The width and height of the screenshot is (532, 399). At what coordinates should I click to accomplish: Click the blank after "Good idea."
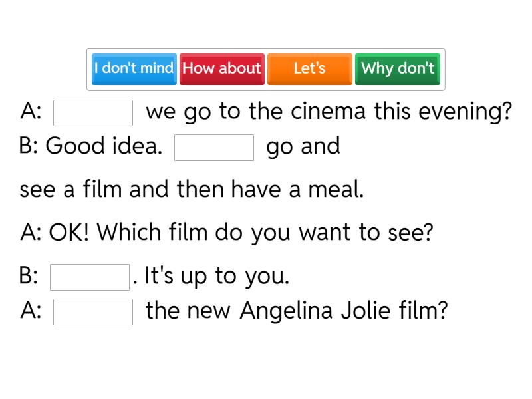point(214,147)
